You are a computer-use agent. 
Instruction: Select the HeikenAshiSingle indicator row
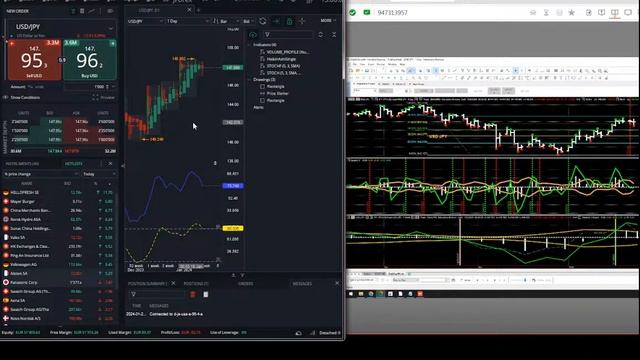coord(278,59)
